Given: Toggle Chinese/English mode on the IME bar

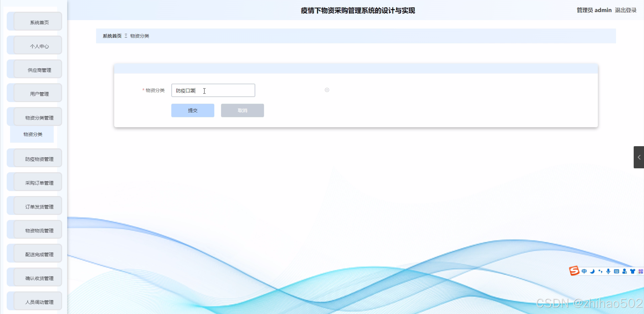Looking at the screenshot, I should 584,271.
